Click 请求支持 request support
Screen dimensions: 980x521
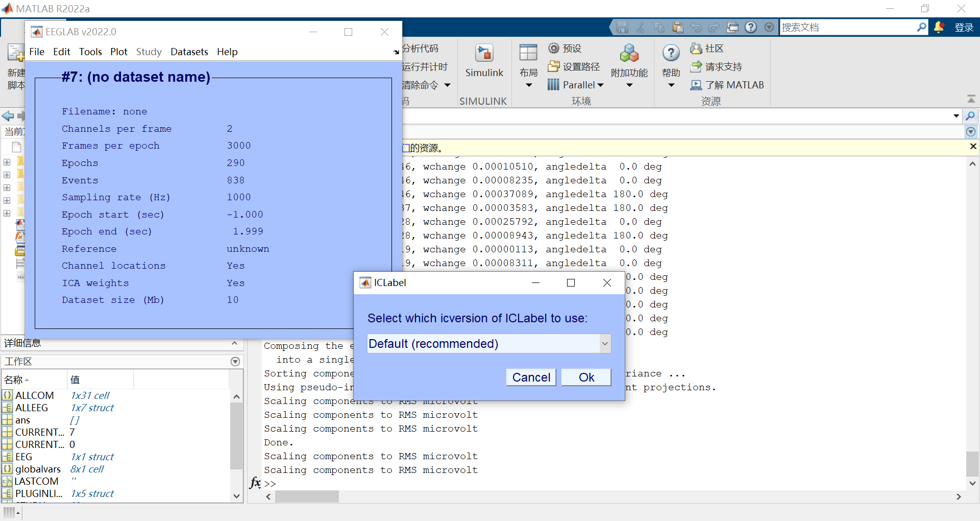[x=716, y=66]
